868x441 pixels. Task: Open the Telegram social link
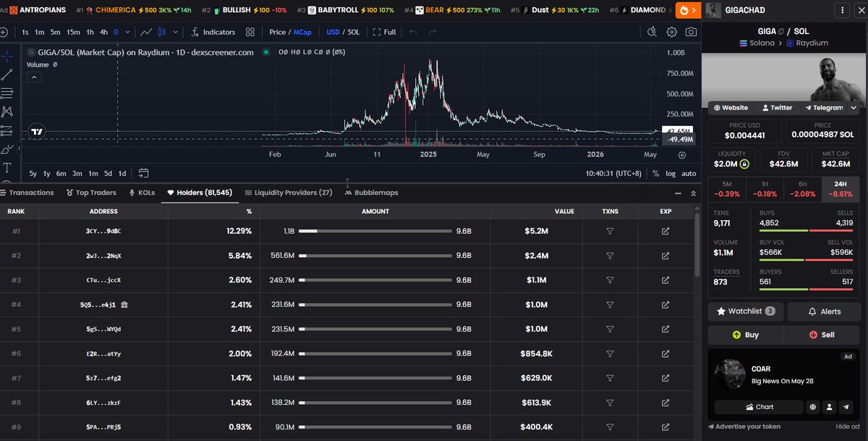(x=824, y=107)
